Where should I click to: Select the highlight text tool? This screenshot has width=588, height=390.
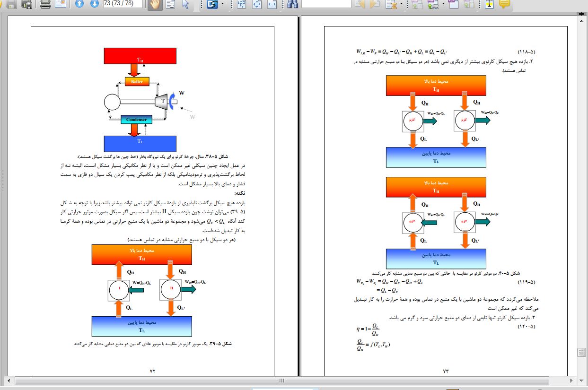click(x=489, y=5)
